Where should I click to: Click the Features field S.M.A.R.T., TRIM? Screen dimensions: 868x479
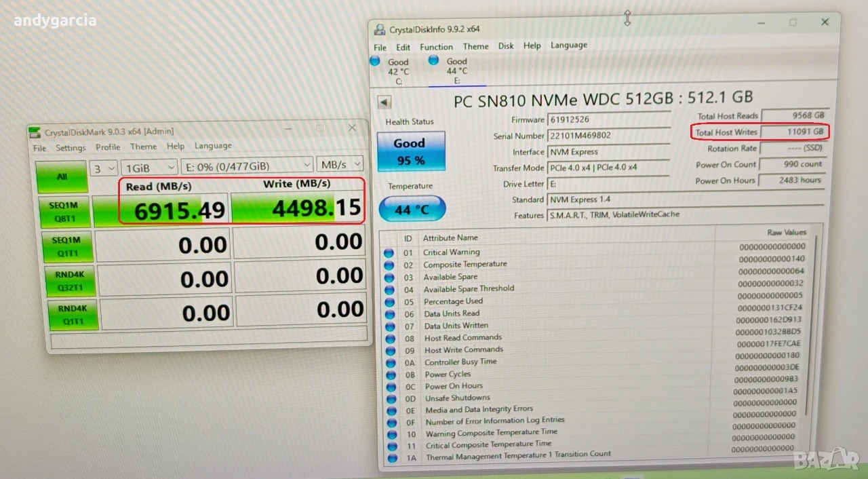[x=686, y=214]
